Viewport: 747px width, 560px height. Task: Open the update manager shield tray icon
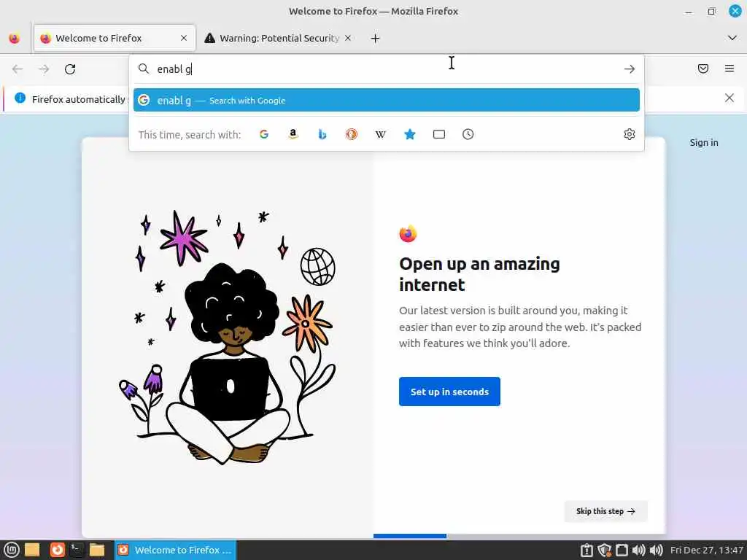click(x=605, y=550)
